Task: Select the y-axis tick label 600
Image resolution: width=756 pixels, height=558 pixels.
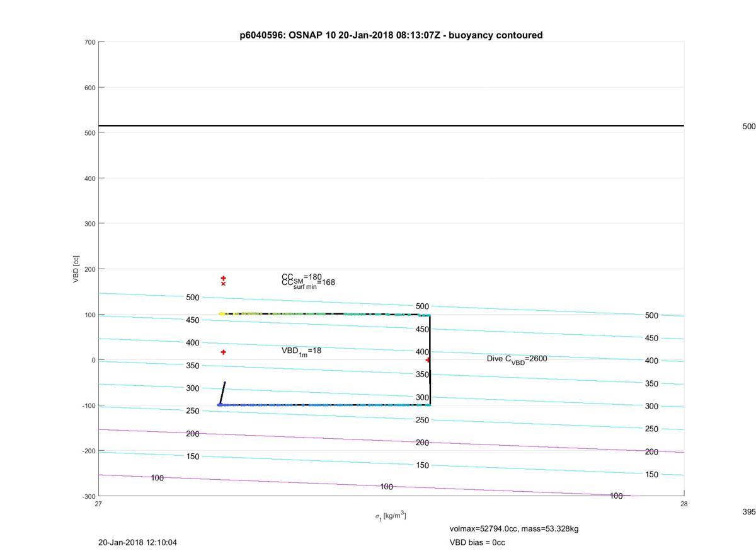Action: coord(90,88)
